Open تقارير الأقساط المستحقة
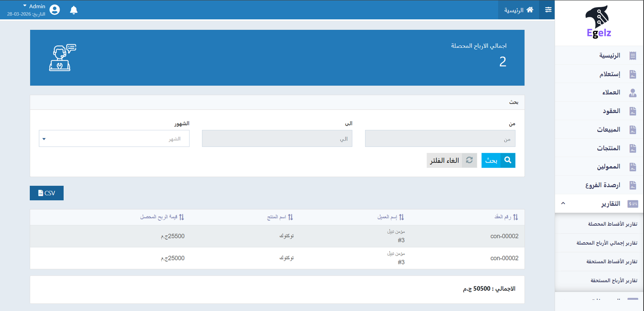 [x=612, y=262]
